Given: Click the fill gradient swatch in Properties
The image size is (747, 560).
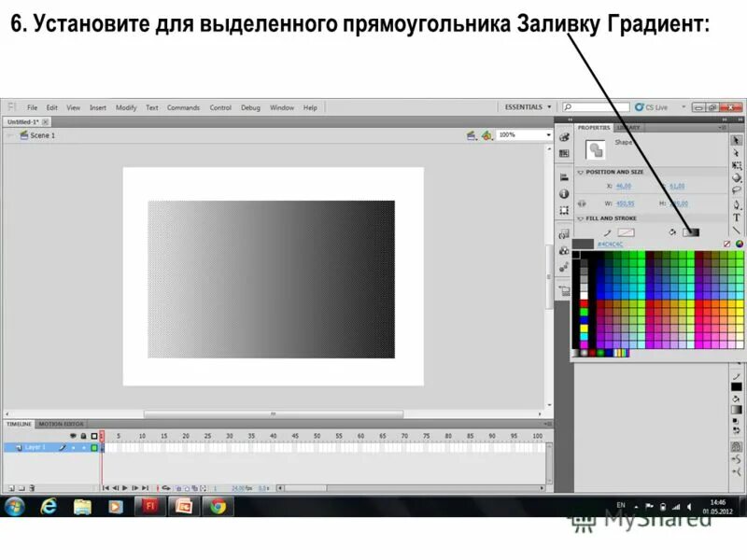Looking at the screenshot, I should (x=691, y=232).
